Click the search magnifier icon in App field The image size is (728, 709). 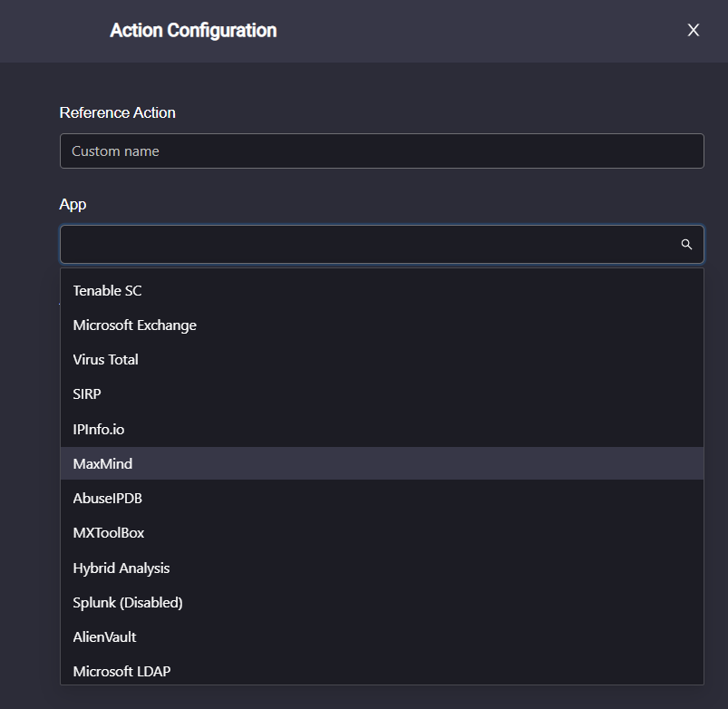[686, 244]
